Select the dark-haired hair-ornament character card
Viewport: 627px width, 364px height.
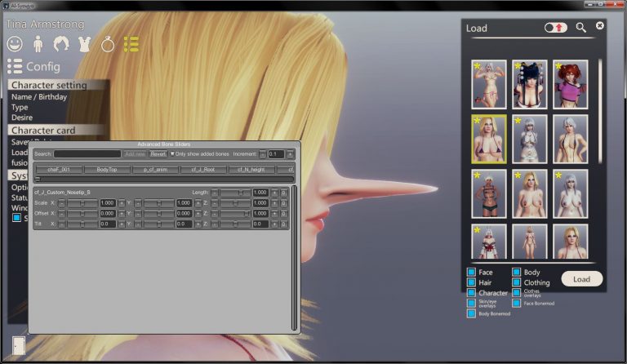click(529, 84)
